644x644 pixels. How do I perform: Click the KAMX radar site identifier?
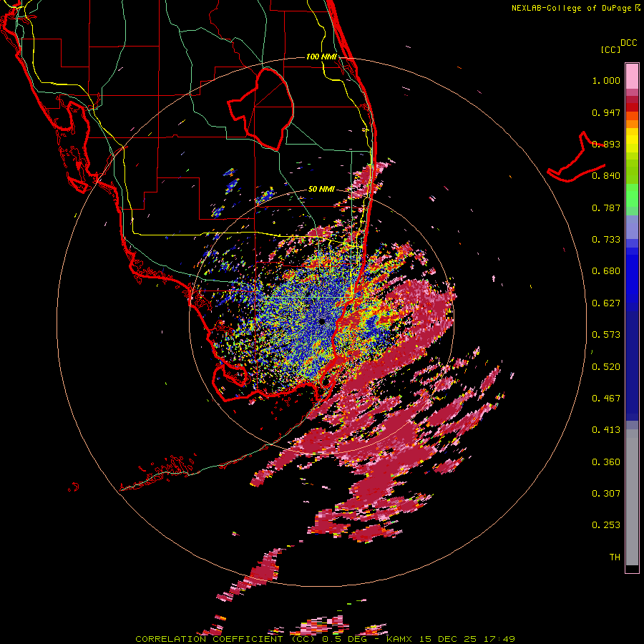pyautogui.click(x=399, y=639)
